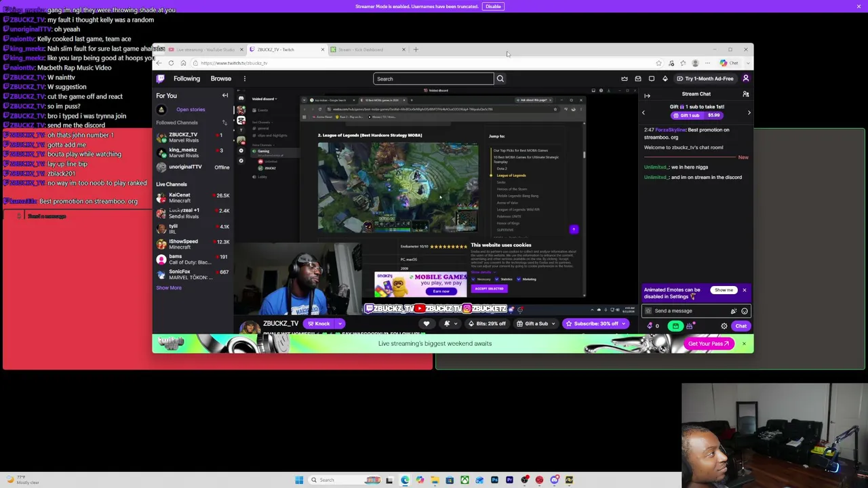
Task: Click Bits 29% off button
Action: click(x=487, y=324)
